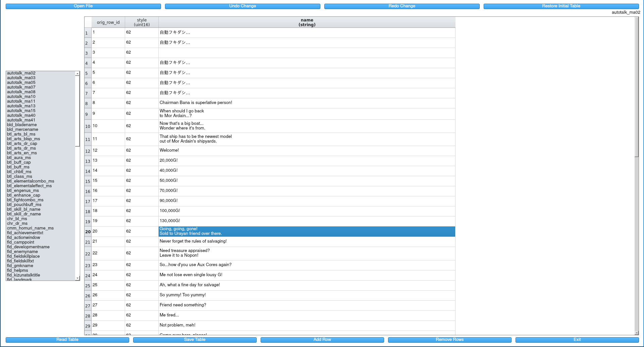Open a file with Open File button
This screenshot has height=347, width=644.
point(83,6)
